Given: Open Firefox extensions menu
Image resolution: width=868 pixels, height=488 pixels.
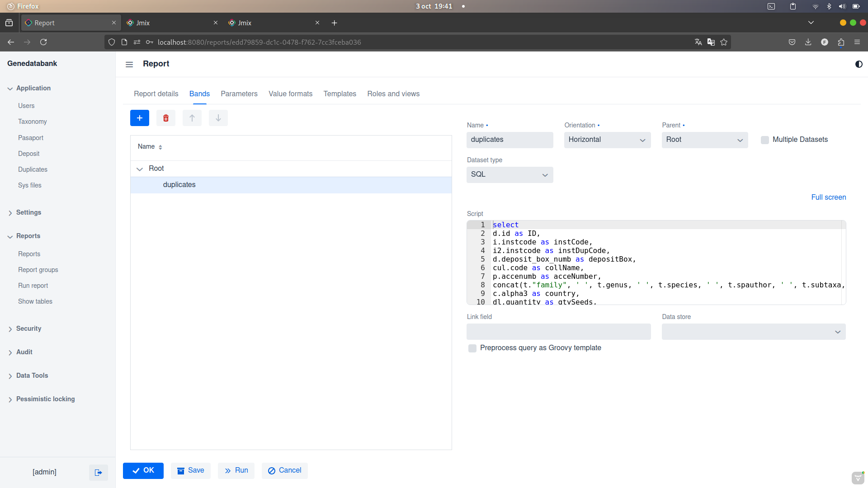Looking at the screenshot, I should tap(841, 42).
